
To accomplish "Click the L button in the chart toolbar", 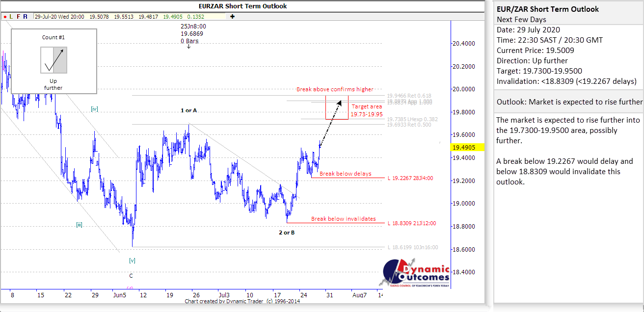I will [11, 16].
